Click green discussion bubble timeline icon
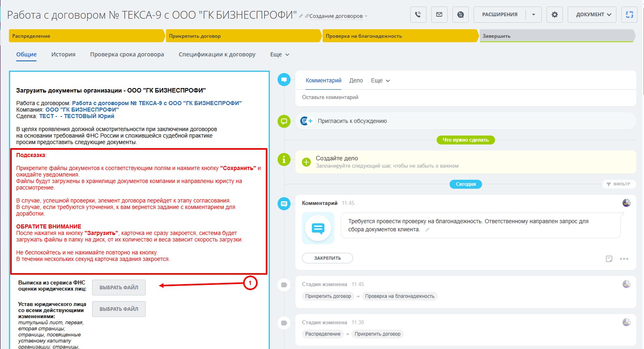This screenshot has height=349, width=644. pyautogui.click(x=284, y=121)
